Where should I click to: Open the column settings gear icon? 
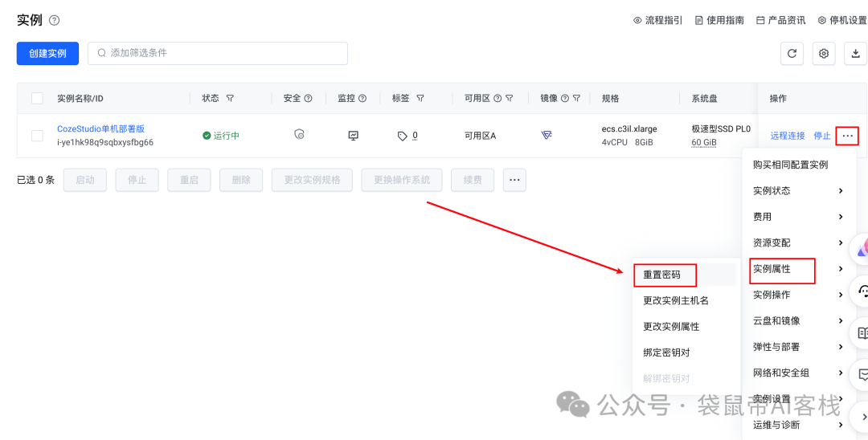click(x=824, y=54)
